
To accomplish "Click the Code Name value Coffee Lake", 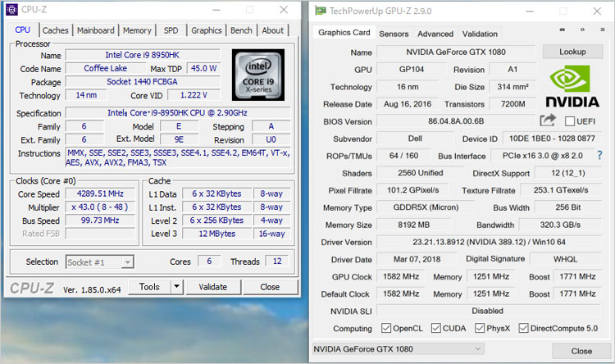I will click(x=105, y=68).
